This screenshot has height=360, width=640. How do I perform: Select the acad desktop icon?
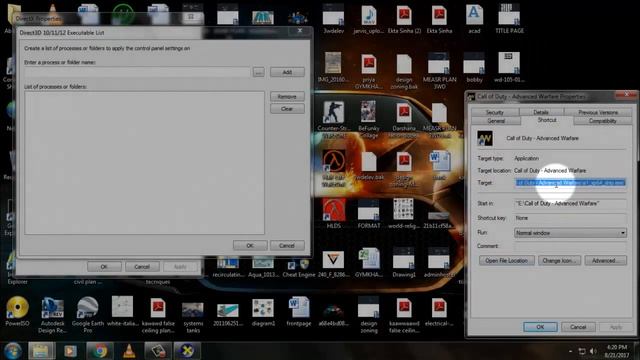(474, 19)
